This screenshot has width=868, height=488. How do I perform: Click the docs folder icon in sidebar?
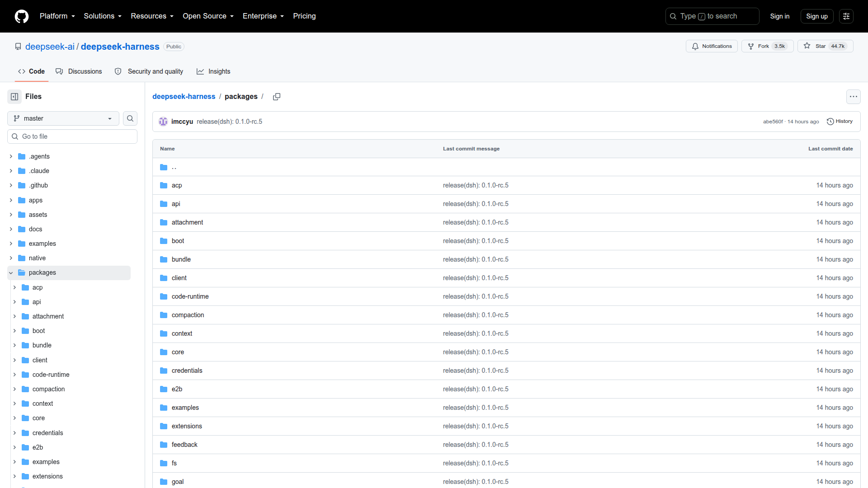[22, 229]
